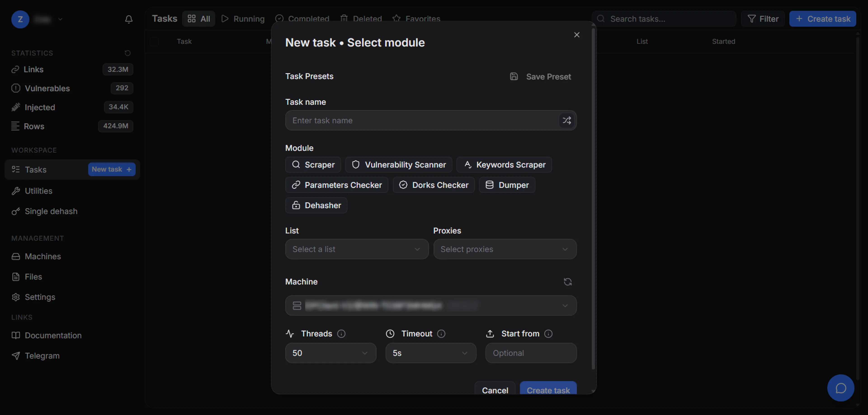Click the Threads info icon
Image resolution: width=868 pixels, height=415 pixels.
(x=341, y=333)
